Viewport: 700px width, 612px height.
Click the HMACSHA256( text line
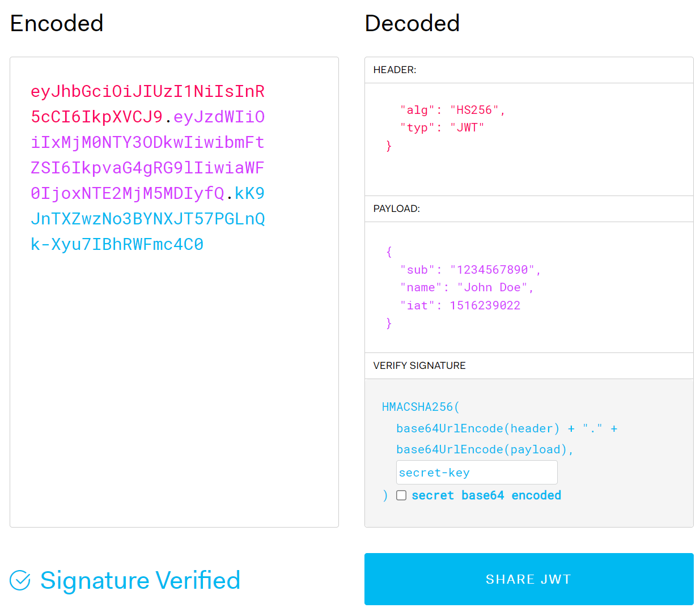tap(420, 407)
